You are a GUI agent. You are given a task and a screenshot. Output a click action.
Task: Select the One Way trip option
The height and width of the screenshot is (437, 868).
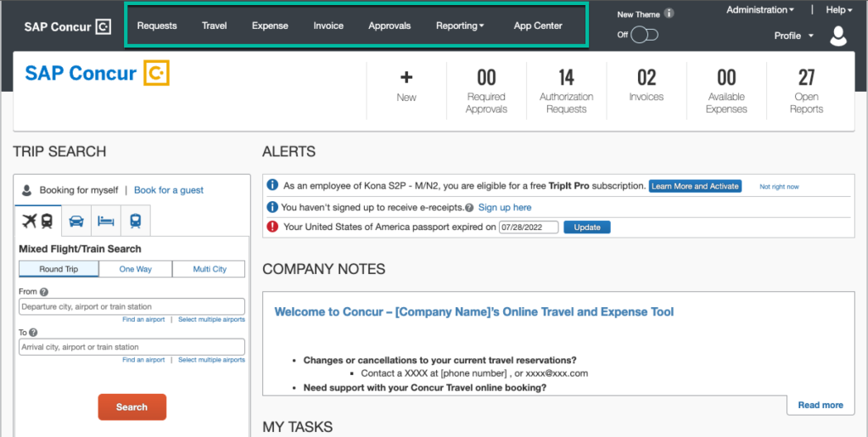pyautogui.click(x=135, y=269)
